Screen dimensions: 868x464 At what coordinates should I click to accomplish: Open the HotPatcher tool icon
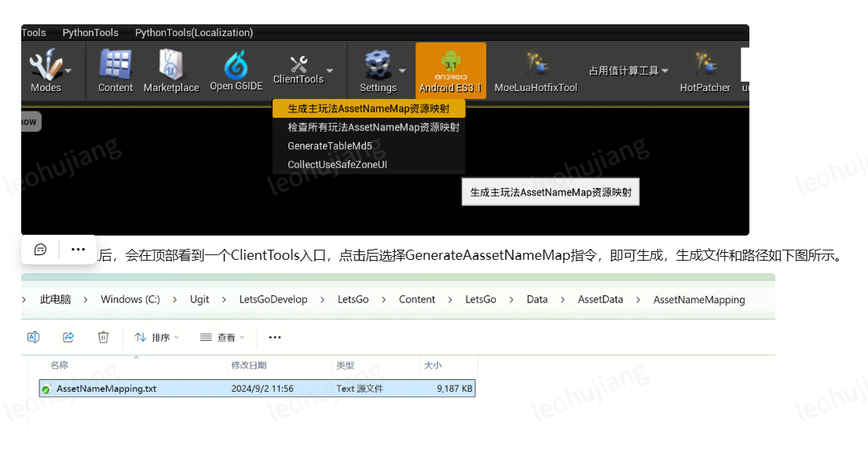(x=705, y=71)
